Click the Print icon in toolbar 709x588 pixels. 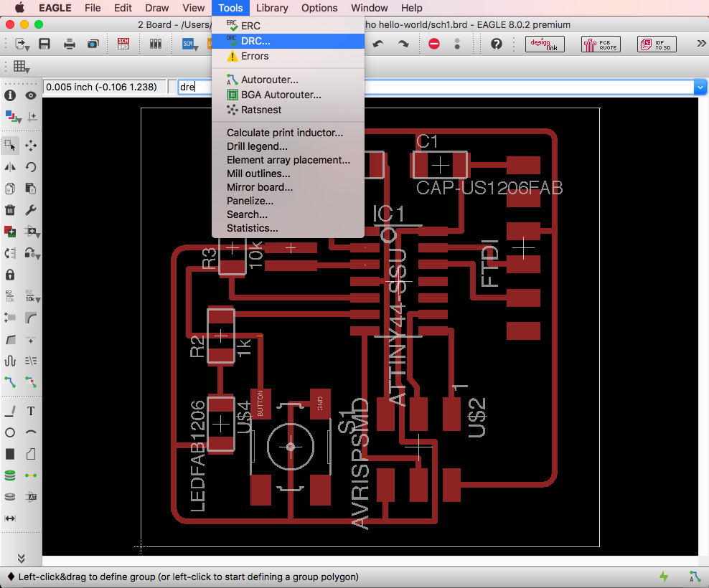click(x=69, y=44)
